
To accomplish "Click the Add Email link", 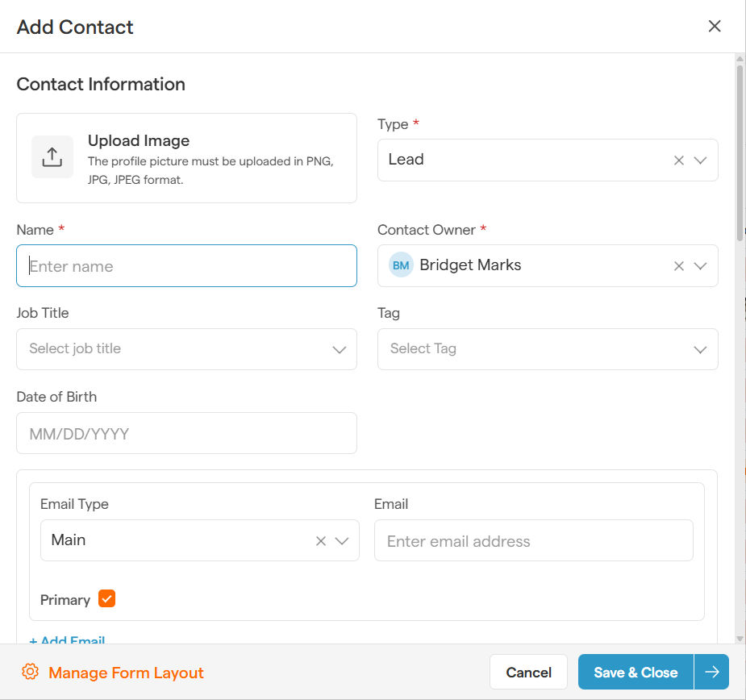I will (x=67, y=640).
